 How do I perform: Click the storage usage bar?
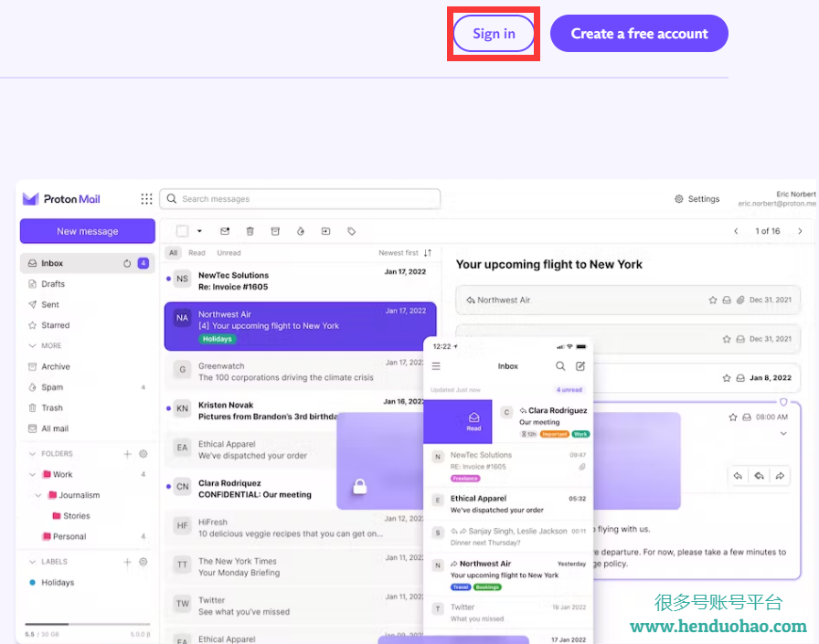coord(87,624)
